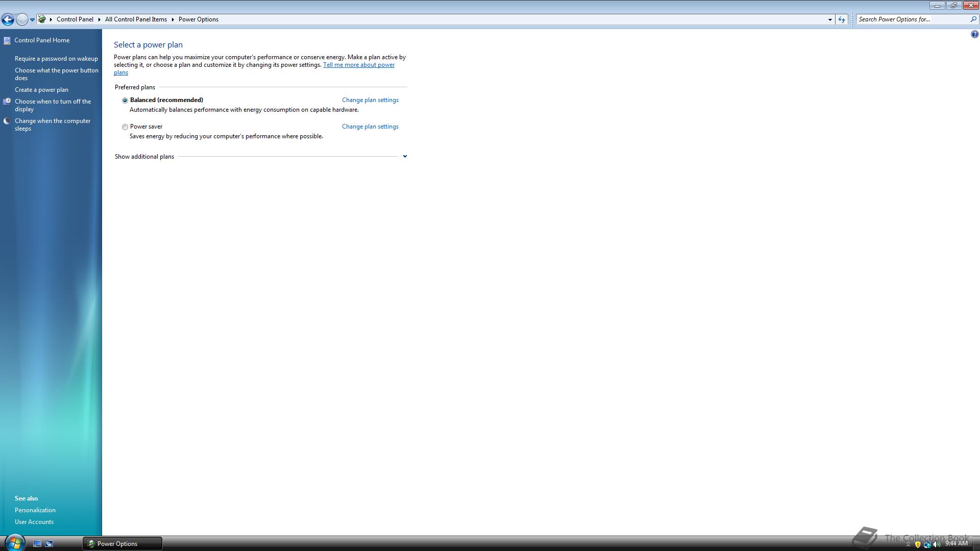
Task: Open the Windows Start orb
Action: [15, 543]
